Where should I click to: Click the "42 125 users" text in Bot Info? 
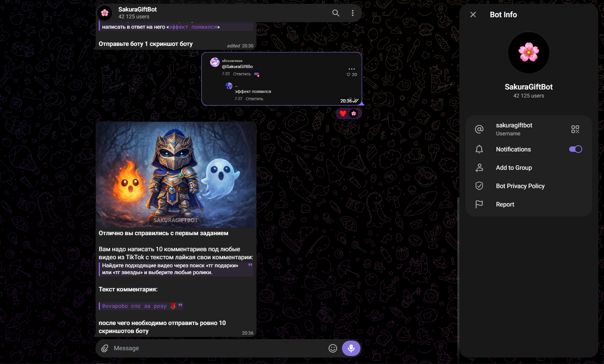(x=529, y=96)
